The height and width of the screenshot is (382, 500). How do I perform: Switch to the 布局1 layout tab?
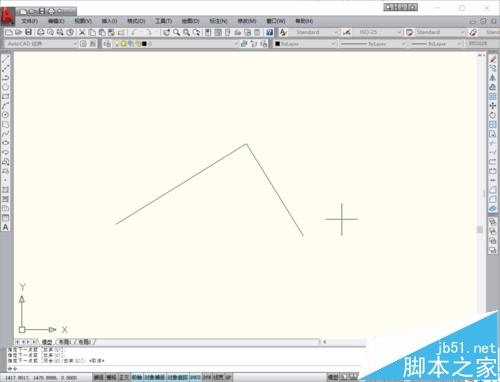coord(65,342)
